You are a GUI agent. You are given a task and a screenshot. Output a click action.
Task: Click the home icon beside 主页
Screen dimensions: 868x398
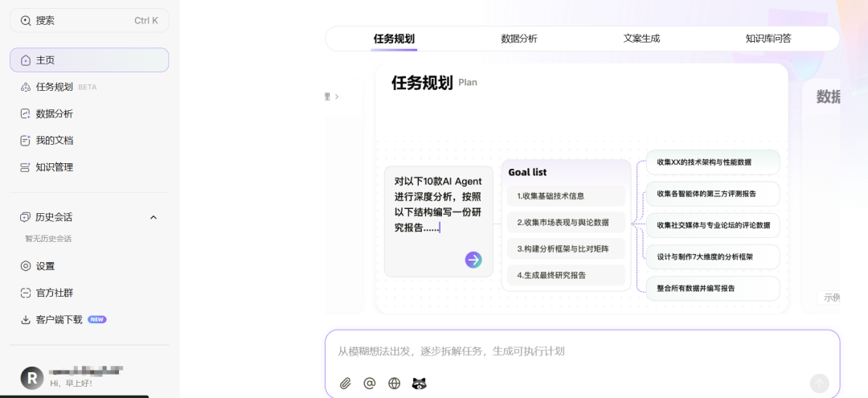click(x=26, y=60)
